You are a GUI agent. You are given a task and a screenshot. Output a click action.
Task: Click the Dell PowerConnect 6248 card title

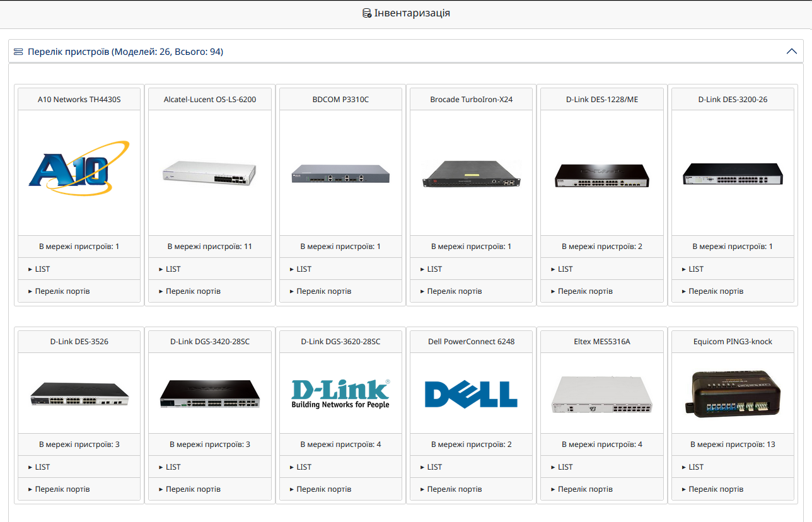pos(471,342)
